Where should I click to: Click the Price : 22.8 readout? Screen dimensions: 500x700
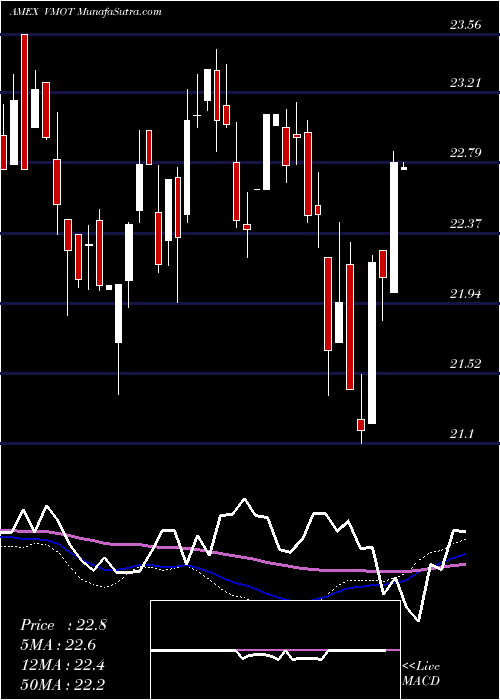click(x=63, y=625)
